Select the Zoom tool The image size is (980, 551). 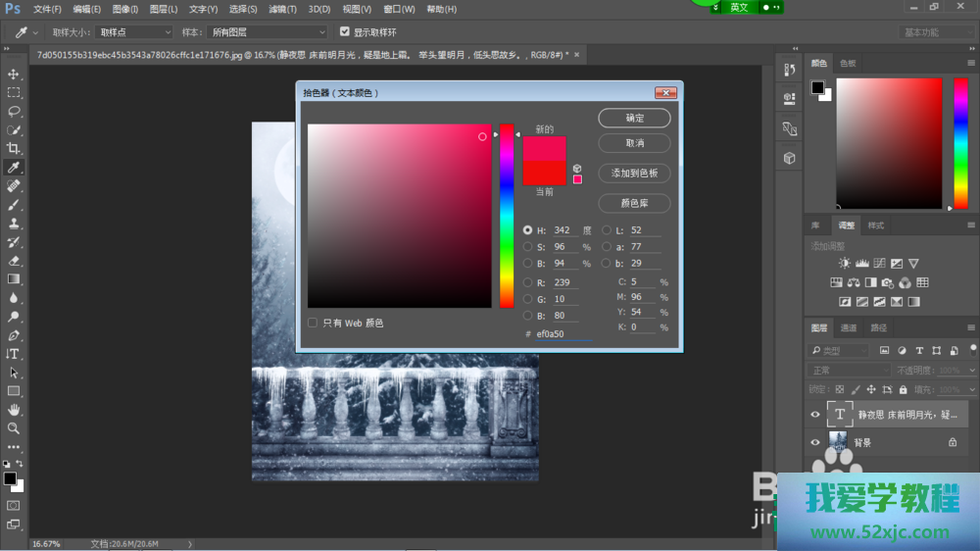(x=14, y=428)
